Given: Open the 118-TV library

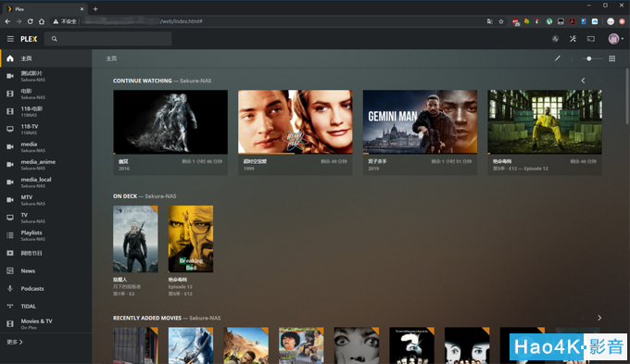Looking at the screenshot, I should point(45,129).
